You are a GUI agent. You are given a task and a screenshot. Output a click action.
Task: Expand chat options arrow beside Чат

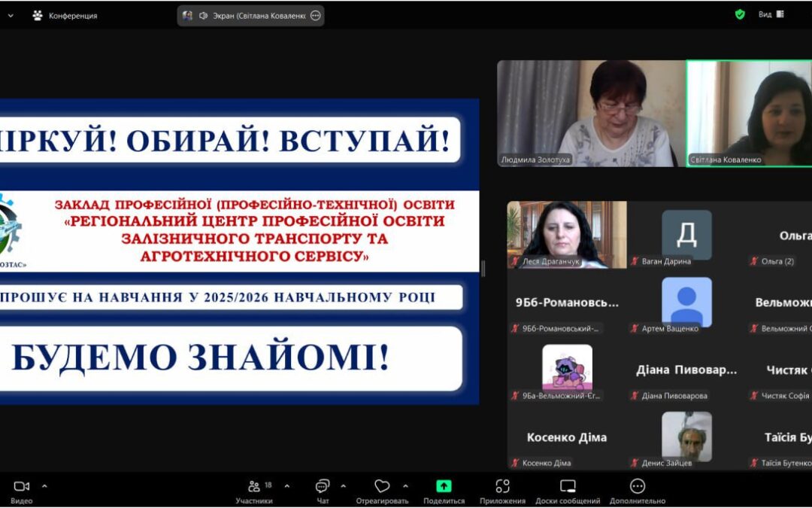click(x=344, y=486)
